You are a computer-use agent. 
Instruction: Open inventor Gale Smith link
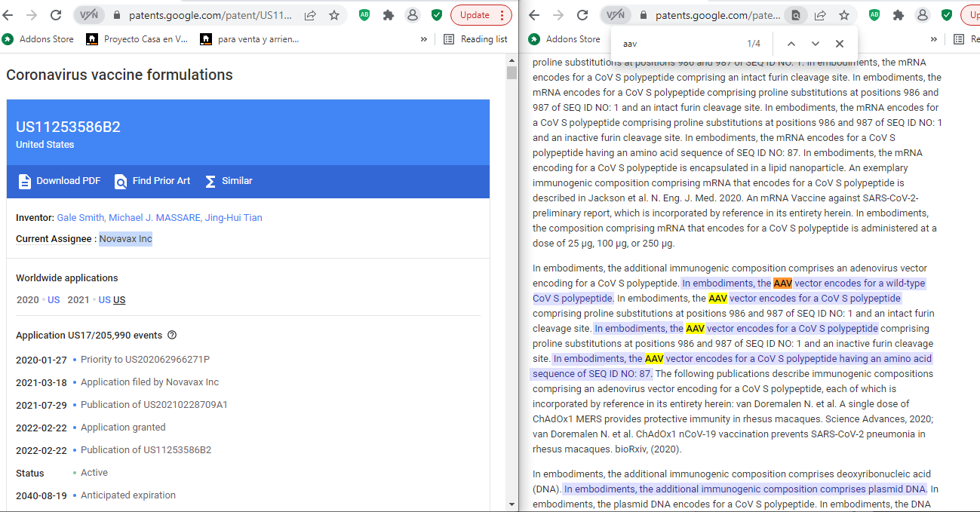coord(80,218)
